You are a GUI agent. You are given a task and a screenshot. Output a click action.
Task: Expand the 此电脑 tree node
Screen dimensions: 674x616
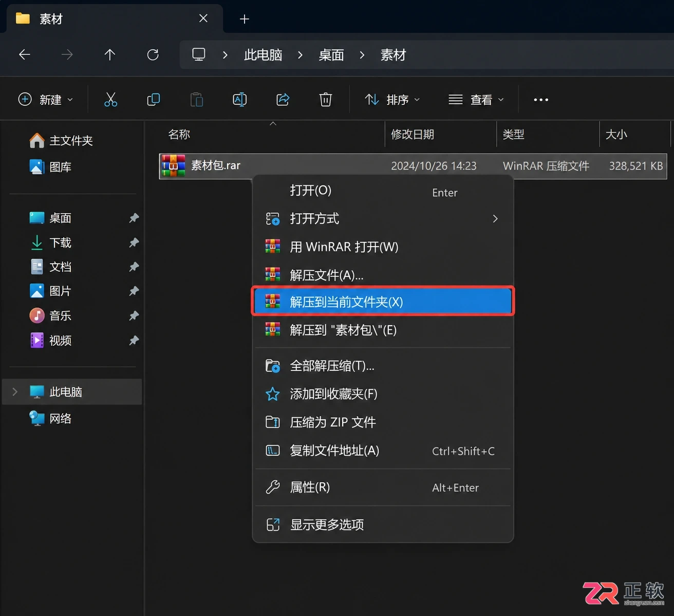pos(15,392)
